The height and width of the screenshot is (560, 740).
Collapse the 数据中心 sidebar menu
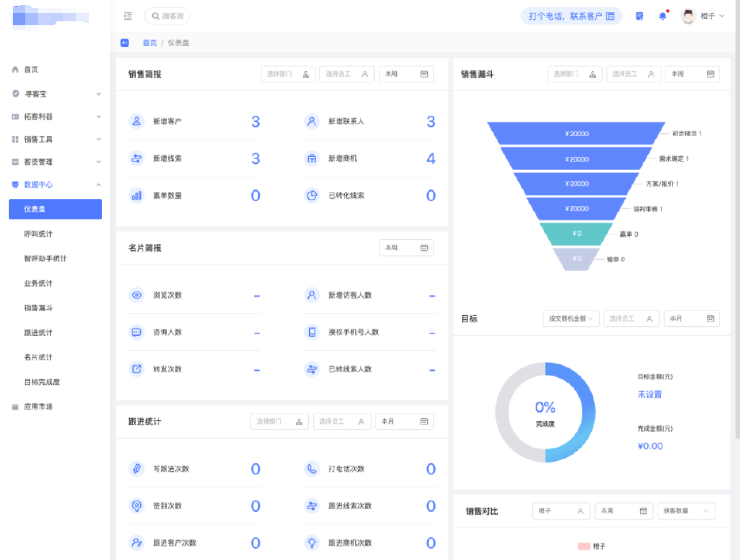(55, 184)
